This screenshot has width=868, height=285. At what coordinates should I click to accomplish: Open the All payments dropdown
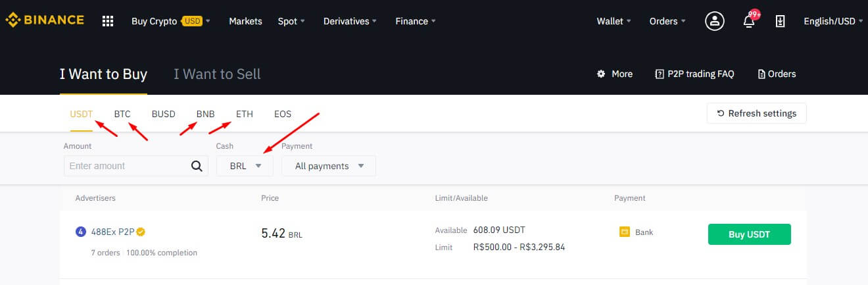[329, 166]
